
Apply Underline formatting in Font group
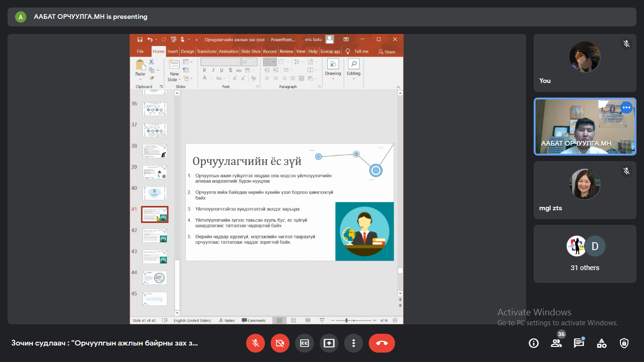pyautogui.click(x=222, y=70)
